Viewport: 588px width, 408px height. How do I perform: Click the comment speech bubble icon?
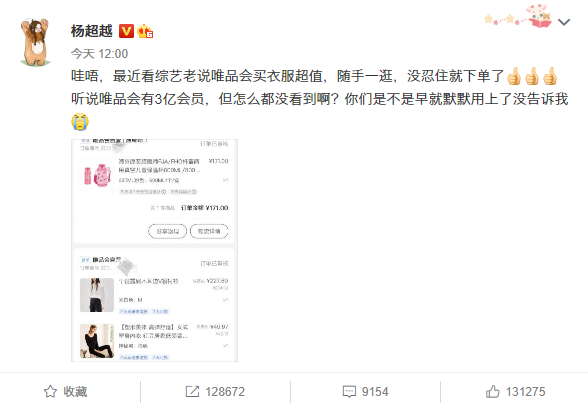349,392
